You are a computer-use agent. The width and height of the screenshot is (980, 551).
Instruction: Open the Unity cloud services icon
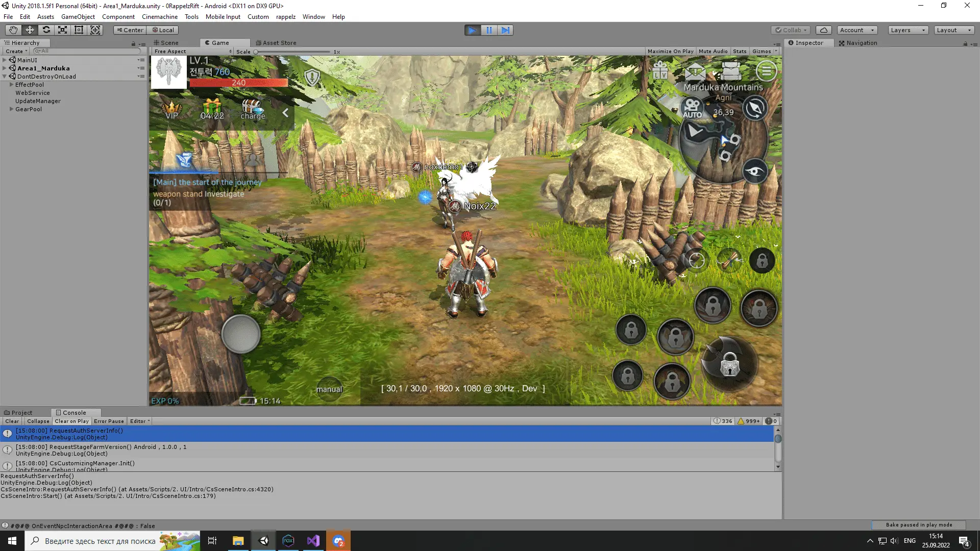pos(823,30)
